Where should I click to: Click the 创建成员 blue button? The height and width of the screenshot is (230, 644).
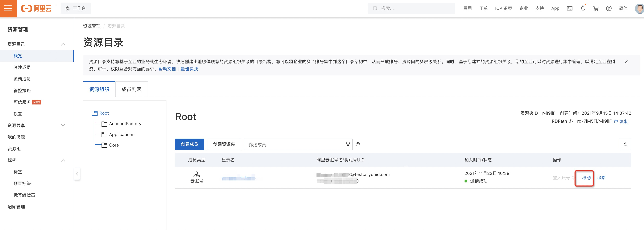pos(189,144)
